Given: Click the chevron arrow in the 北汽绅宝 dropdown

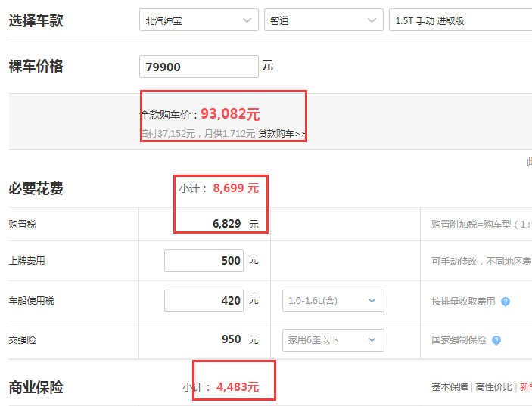Looking at the screenshot, I should click(247, 20).
